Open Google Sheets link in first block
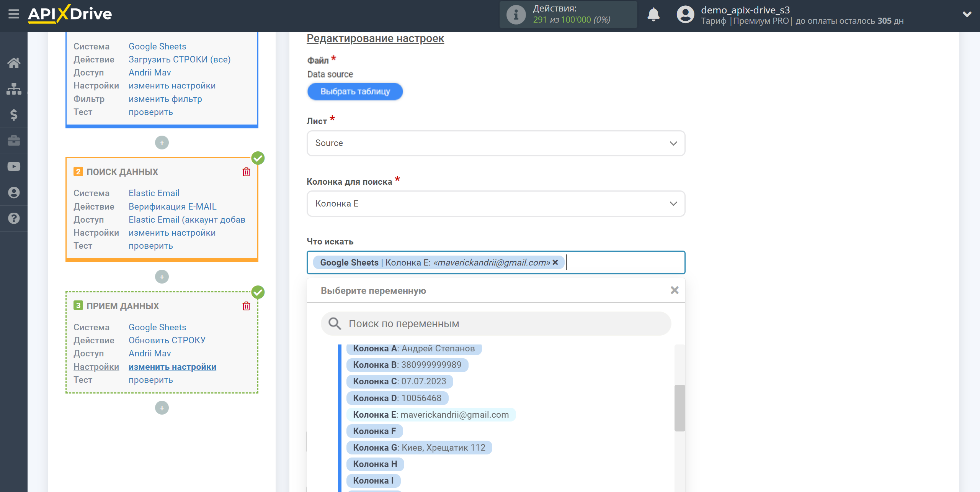Screen dimensions: 980x492 pos(157,46)
